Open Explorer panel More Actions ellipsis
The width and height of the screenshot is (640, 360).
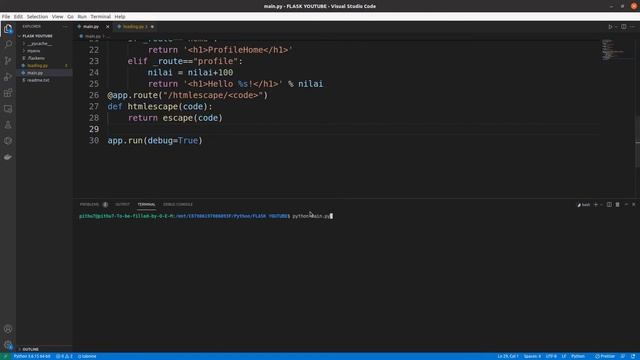point(65,27)
